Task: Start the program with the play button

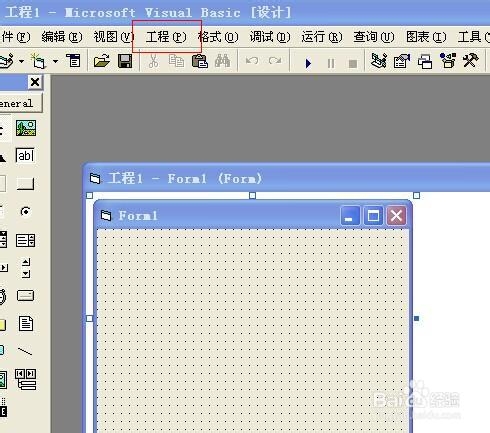Action: pos(308,63)
